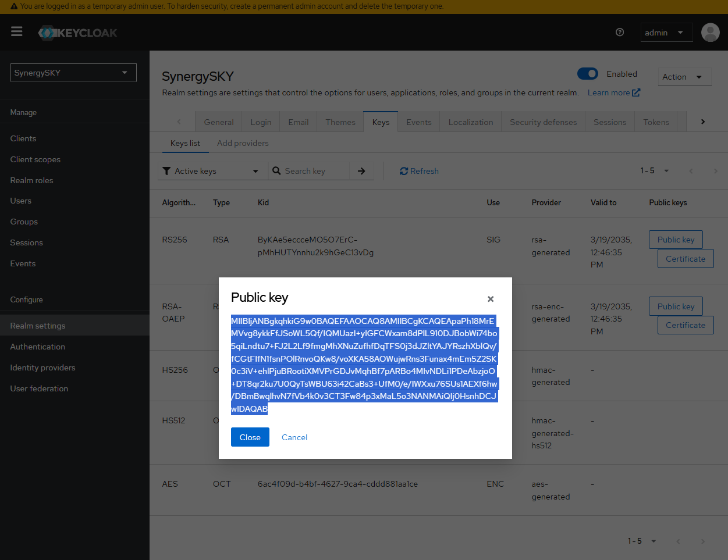Click the Valid to column header
This screenshot has width=728, height=560.
point(603,202)
